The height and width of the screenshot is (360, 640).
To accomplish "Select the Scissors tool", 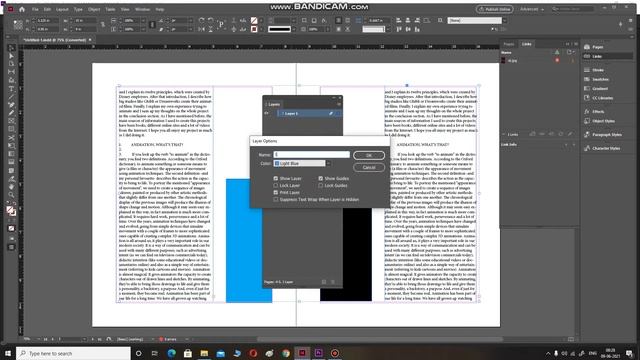I will click(11, 138).
